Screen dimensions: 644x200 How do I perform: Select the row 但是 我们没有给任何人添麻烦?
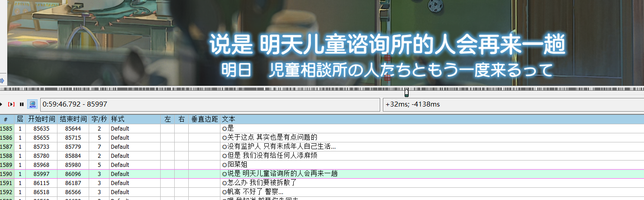tap(322, 156)
